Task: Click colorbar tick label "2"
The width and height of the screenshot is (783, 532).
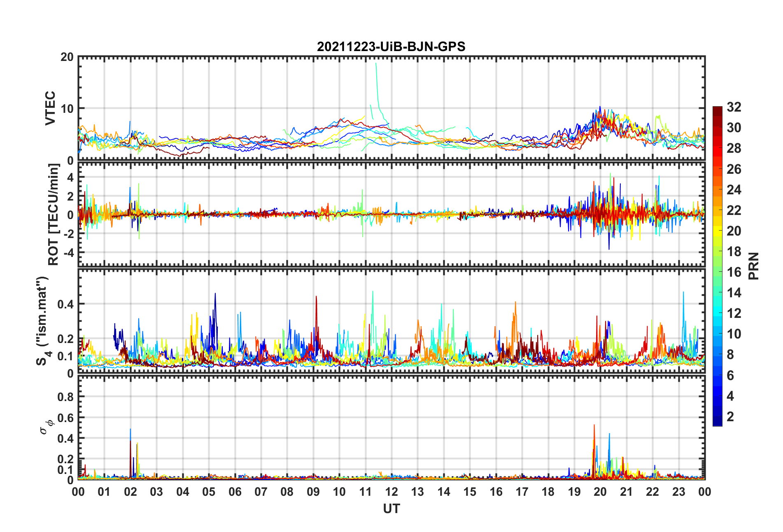Action: 730,416
